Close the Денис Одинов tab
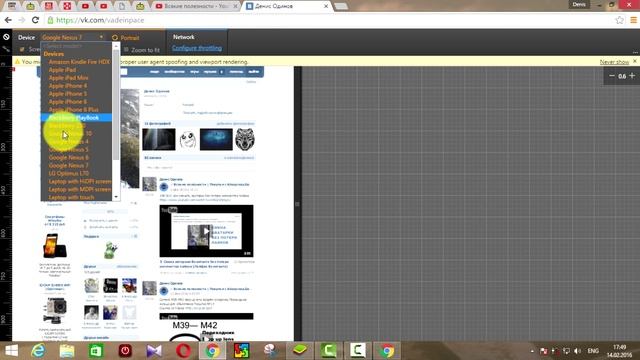 (326, 6)
